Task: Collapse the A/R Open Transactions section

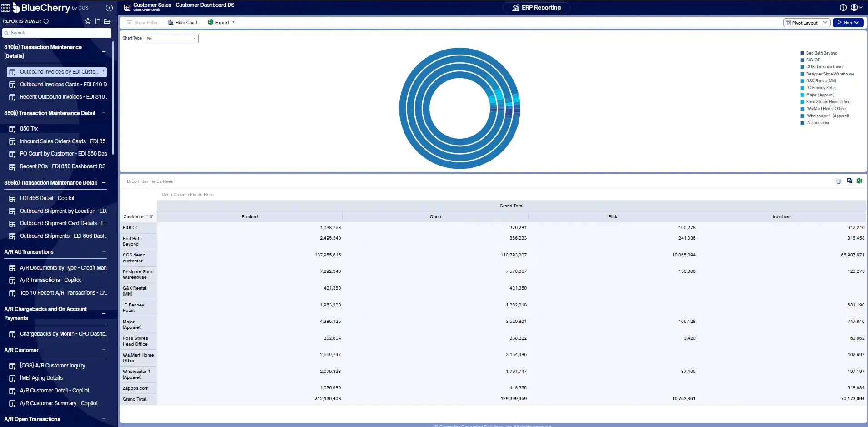Action: [x=104, y=419]
